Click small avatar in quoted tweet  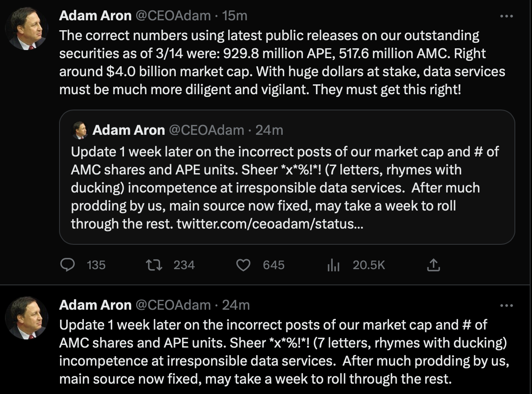[79, 130]
